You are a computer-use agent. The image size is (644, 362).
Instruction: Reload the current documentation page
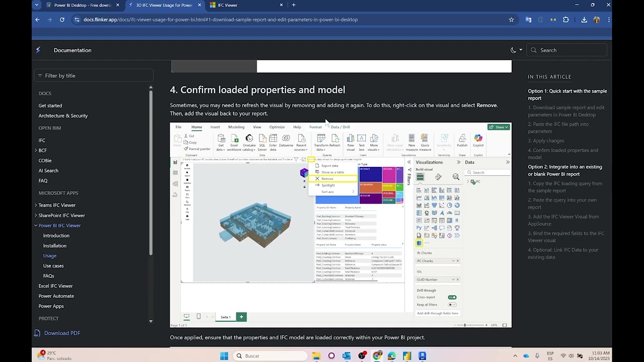coord(62,20)
